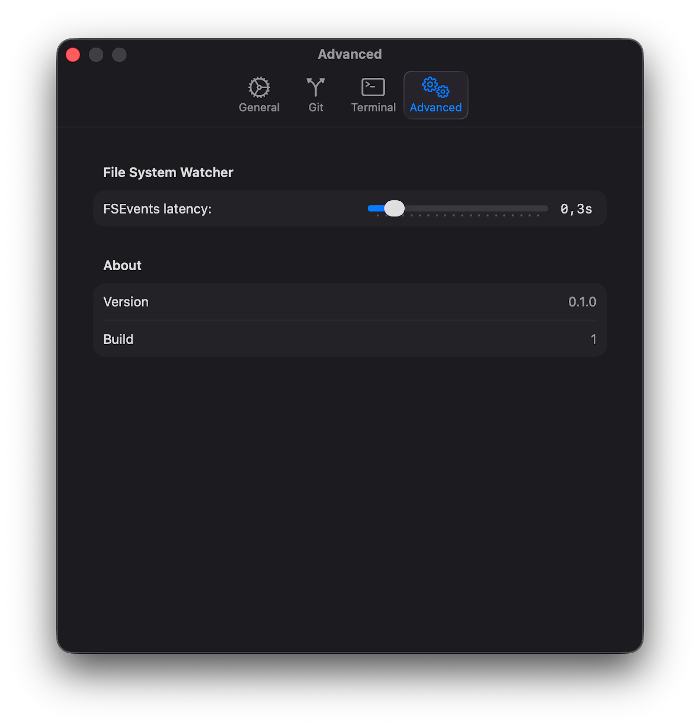Select the latency value 0,3s
The image size is (700, 728).
576,209
